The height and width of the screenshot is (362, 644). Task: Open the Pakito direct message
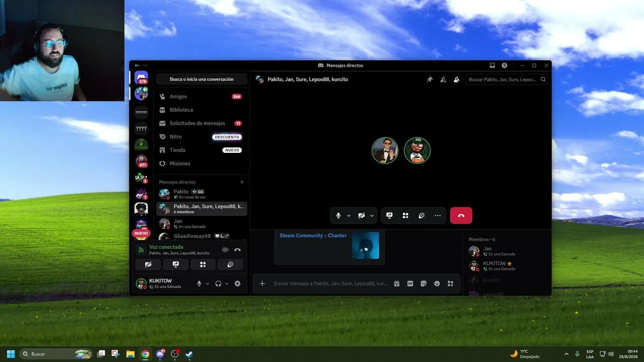[202, 194]
